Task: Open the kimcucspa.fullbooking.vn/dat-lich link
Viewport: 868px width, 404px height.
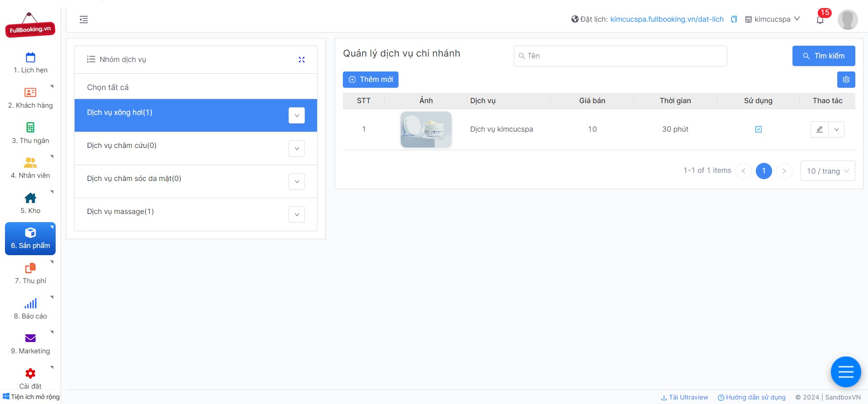Action: click(x=667, y=19)
